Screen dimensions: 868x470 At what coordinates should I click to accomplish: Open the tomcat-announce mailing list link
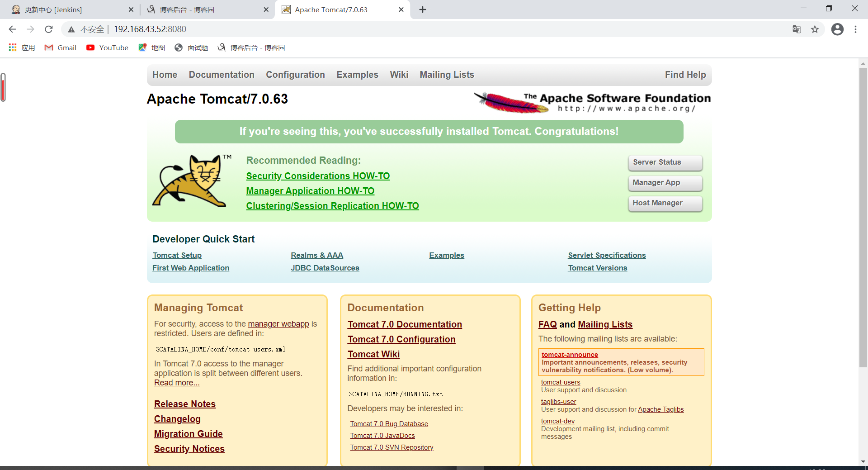pos(570,355)
